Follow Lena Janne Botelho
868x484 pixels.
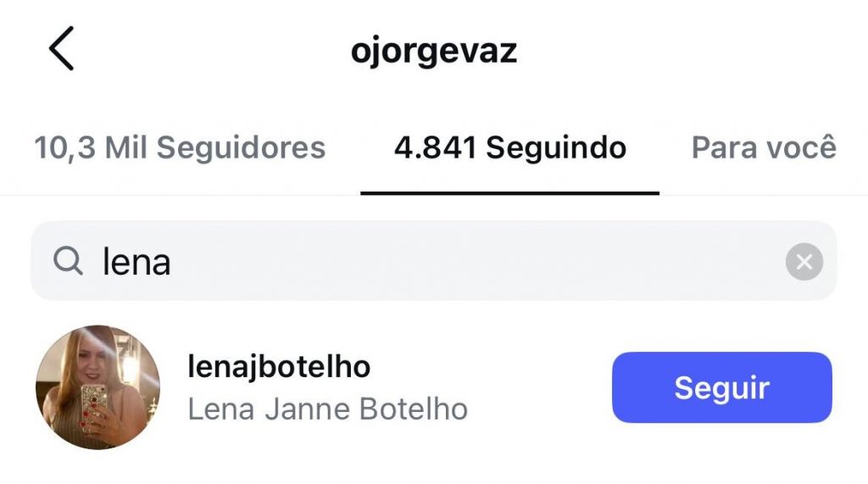[x=721, y=387]
